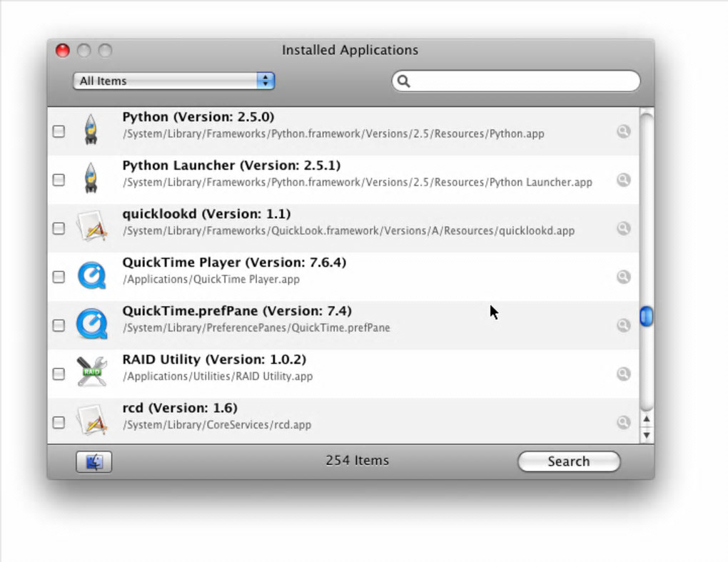Screen dimensions: 728x562
Task: Close the Installed Applications window
Action: click(x=63, y=50)
